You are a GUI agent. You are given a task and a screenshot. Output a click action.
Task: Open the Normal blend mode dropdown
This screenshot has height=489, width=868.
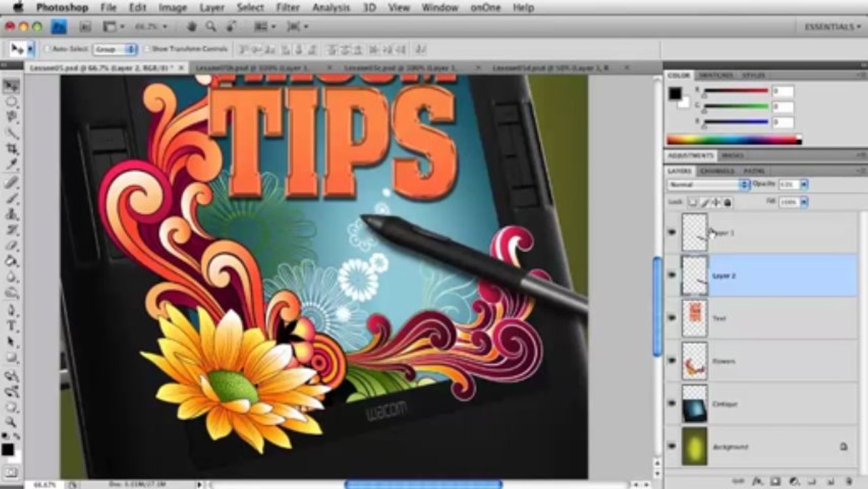(x=709, y=185)
